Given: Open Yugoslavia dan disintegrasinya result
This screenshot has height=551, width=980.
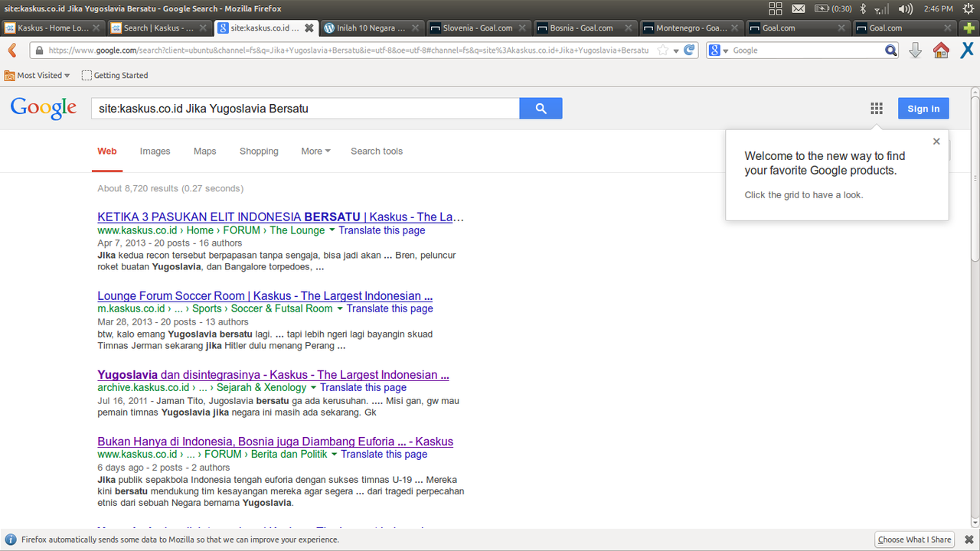Looking at the screenshot, I should pos(273,375).
